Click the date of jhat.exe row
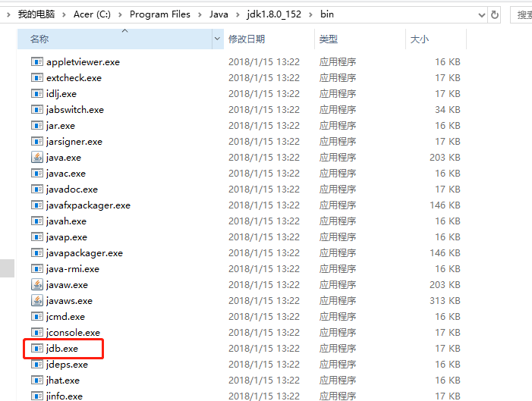 264,381
